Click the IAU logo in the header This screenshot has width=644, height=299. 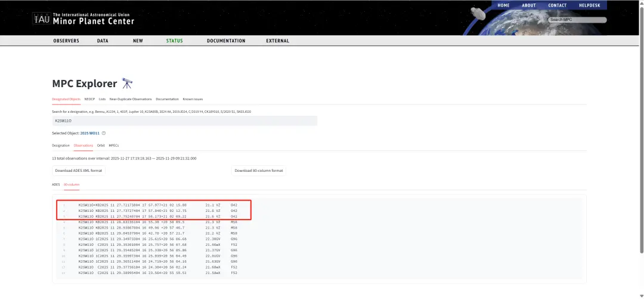click(x=42, y=18)
